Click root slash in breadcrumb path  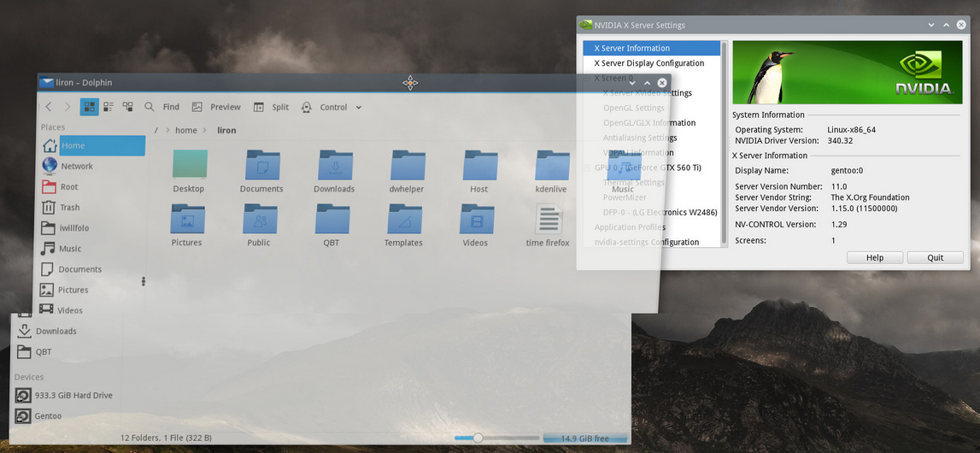click(x=156, y=131)
